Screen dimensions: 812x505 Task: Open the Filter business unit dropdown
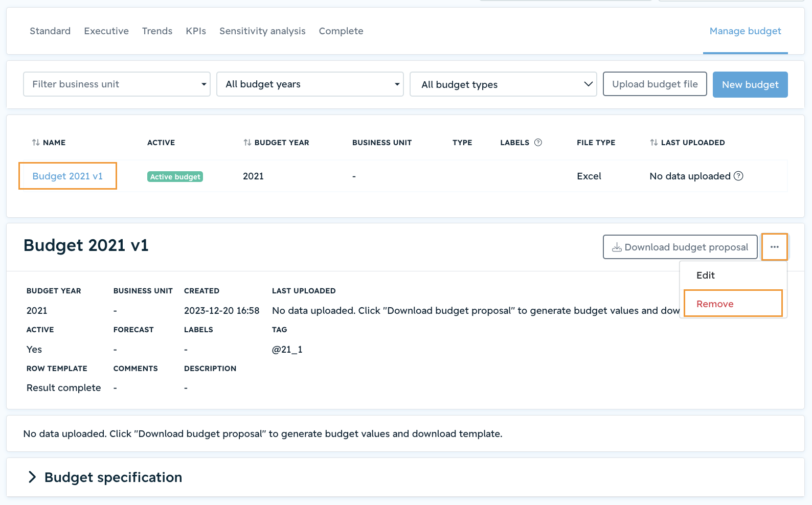tap(117, 84)
